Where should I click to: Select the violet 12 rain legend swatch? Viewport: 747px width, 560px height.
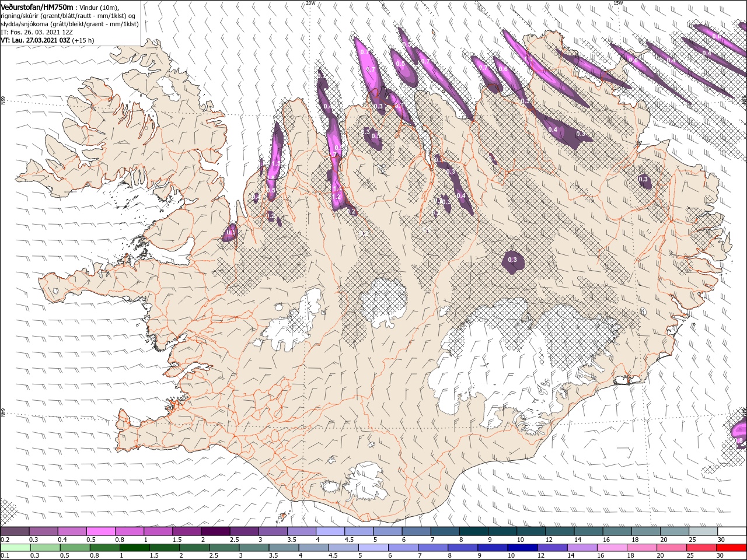553,548
